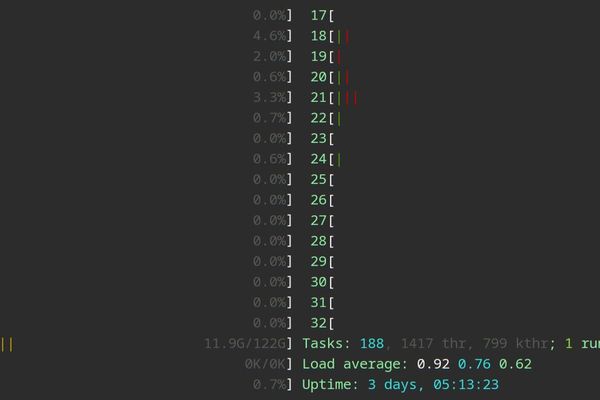This screenshot has width=600, height=400.
Task: Click the yellow memory bar on left edge
Action: (x=7, y=344)
